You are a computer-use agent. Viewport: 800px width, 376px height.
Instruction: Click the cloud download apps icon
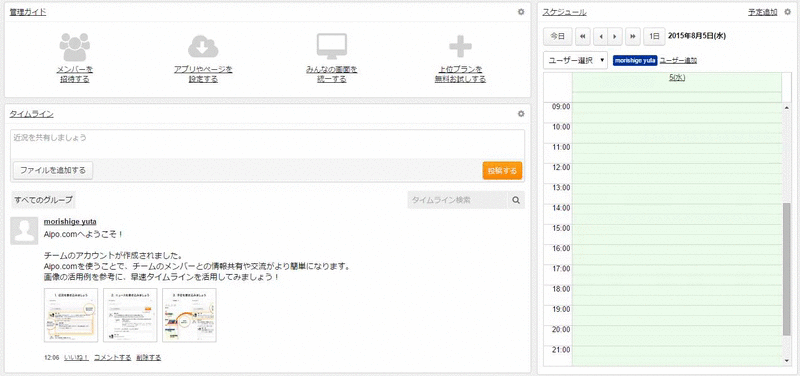coord(203,47)
